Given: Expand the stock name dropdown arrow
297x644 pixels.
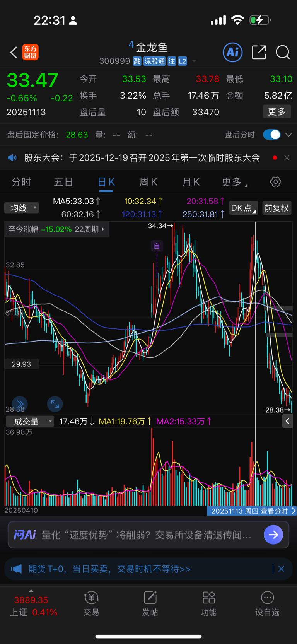Looking at the screenshot, I should click(x=194, y=61).
